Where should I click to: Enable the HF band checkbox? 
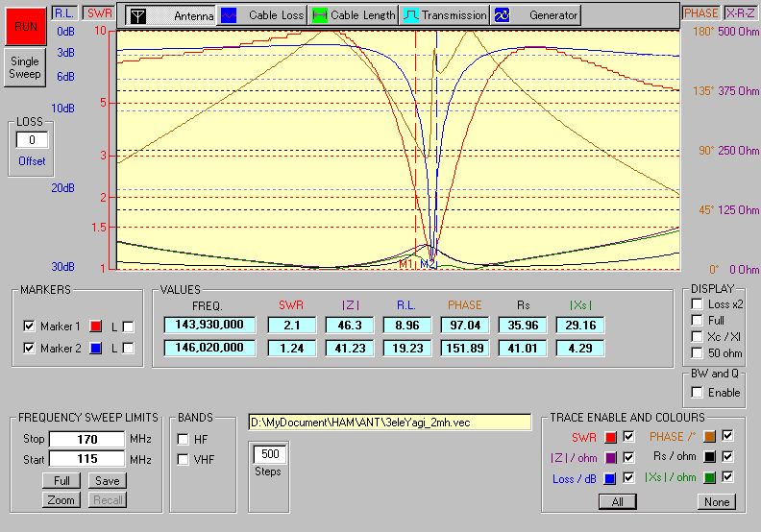tap(183, 439)
